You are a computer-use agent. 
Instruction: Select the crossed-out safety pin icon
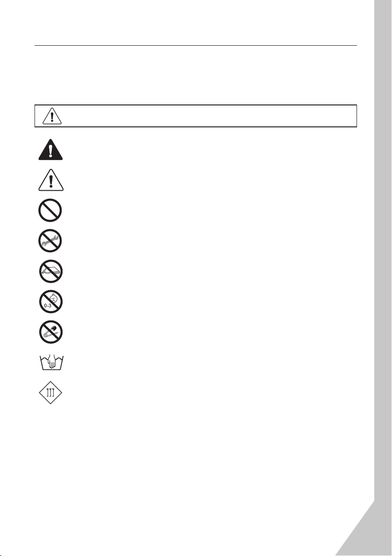click(x=51, y=332)
